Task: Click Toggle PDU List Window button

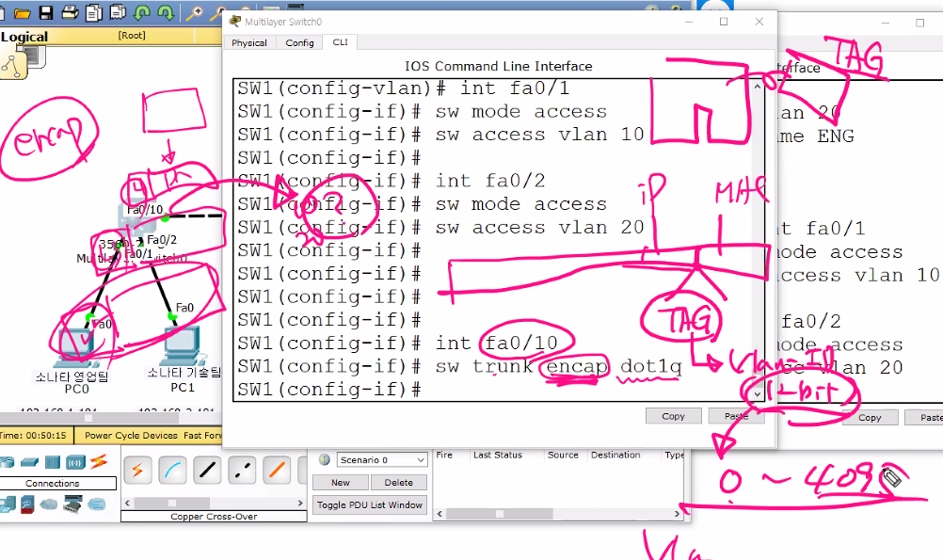Action: (x=370, y=504)
